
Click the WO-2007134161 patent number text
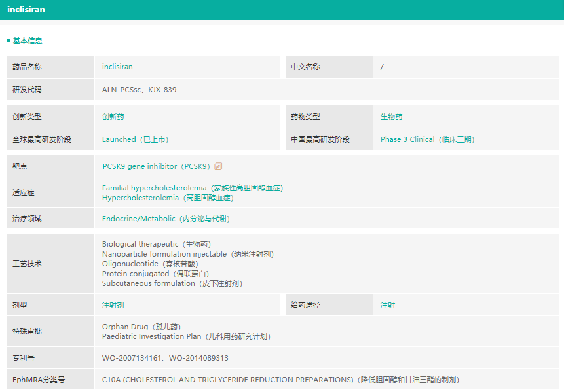(133, 358)
